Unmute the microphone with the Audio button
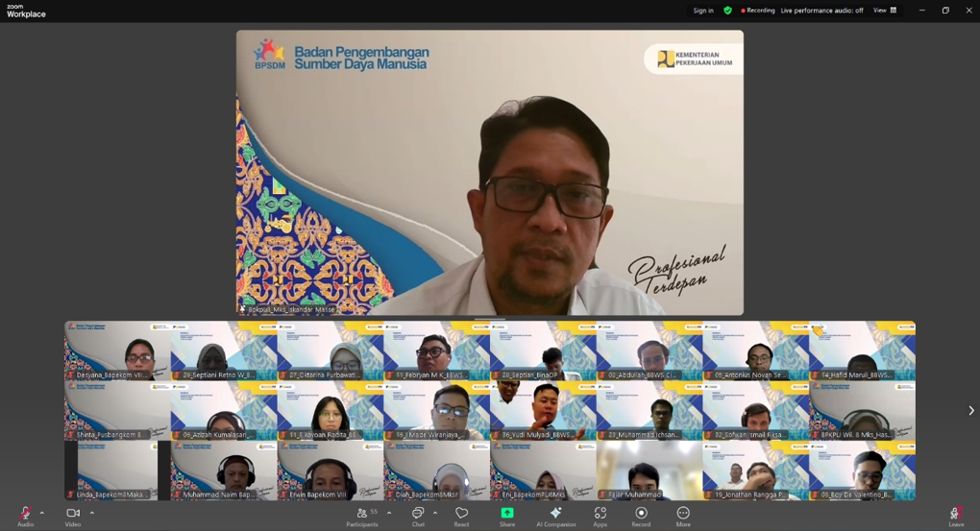Viewport: 980px width, 531px height. [26, 516]
